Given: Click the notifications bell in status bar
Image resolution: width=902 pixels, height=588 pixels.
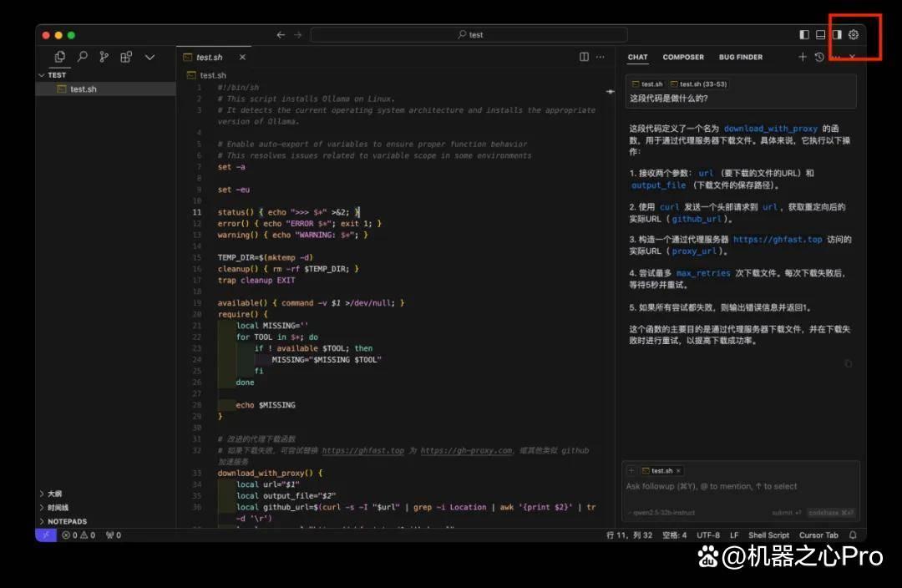Looking at the screenshot, I should (x=853, y=535).
